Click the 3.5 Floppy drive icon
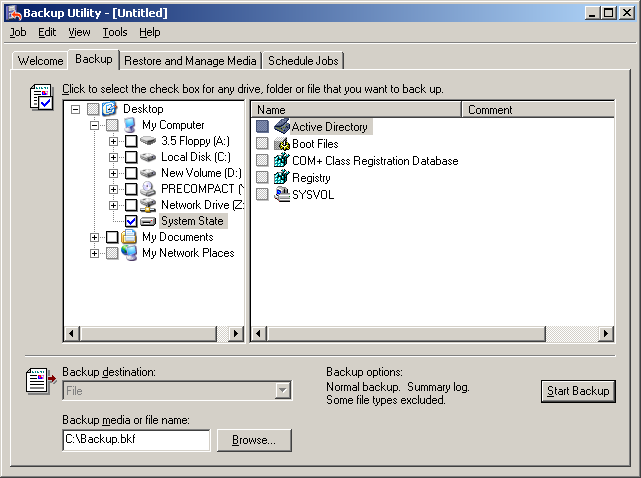Viewport: 641px width, 478px height. point(148,141)
